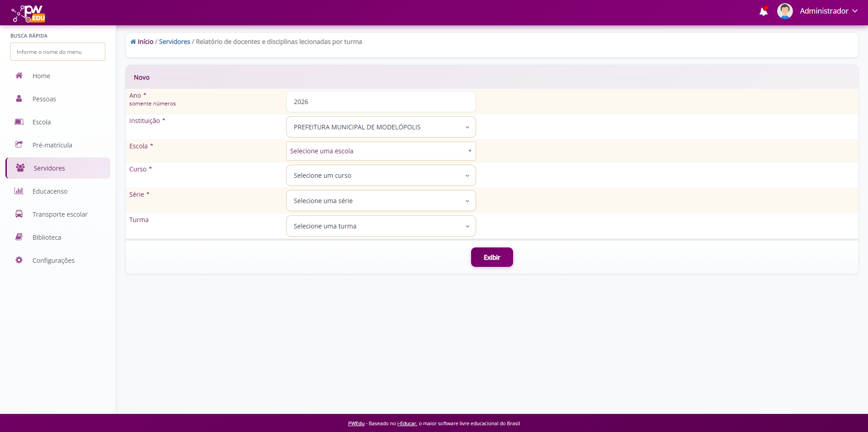Click the PW EDU logo
The height and width of the screenshot is (432, 868).
(28, 13)
